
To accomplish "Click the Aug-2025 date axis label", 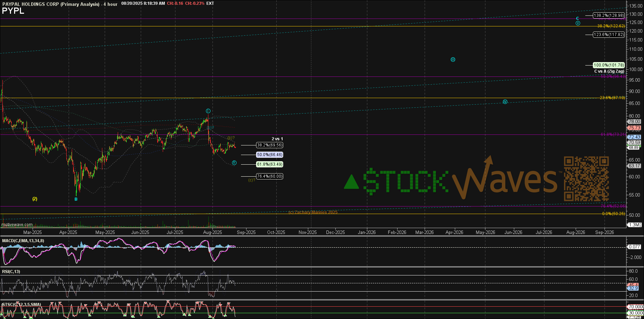I will coord(212,233).
